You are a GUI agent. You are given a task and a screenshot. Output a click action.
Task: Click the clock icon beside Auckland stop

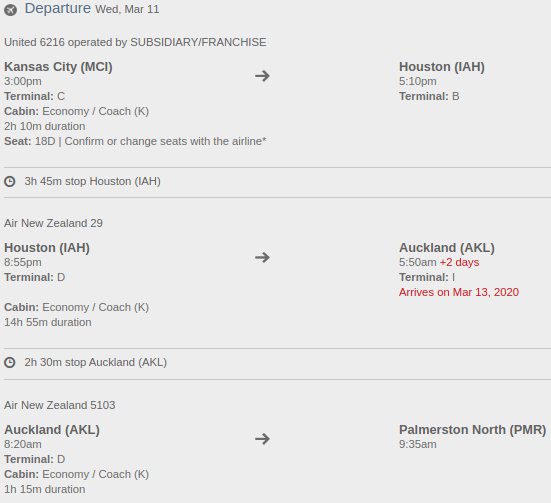pyautogui.click(x=10, y=362)
